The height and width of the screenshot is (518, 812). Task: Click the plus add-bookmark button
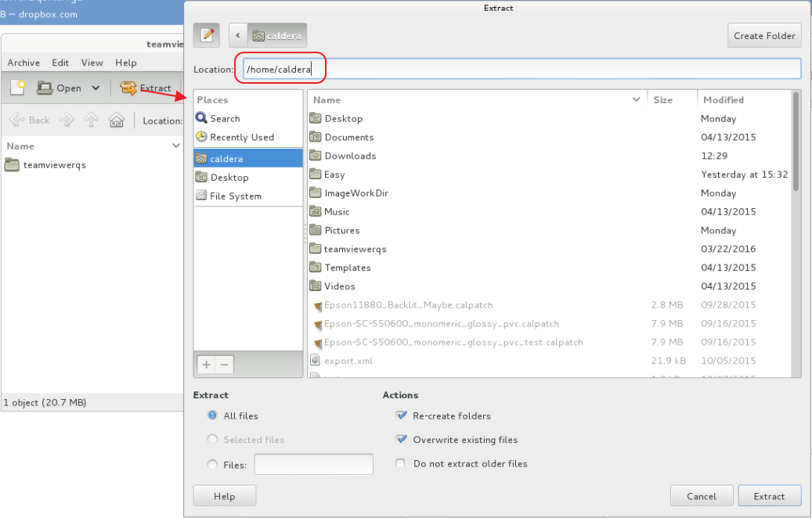(207, 365)
